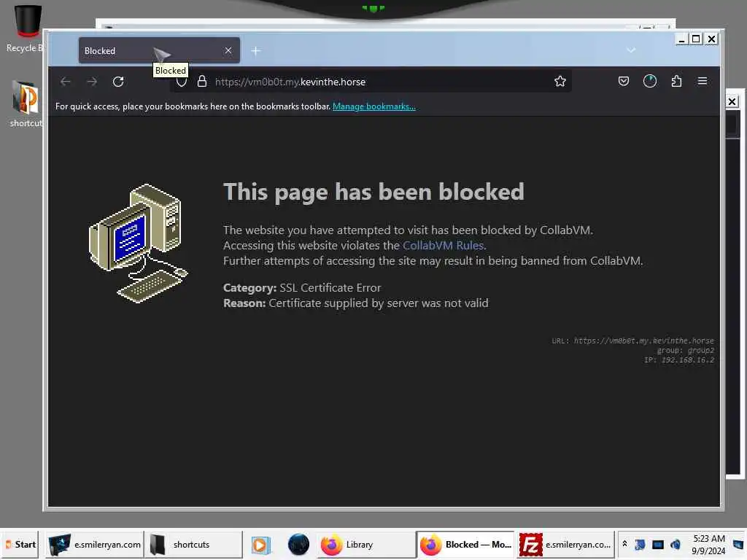This screenshot has height=560, width=747.
Task: Click the 'Category: SSL Certificate Error' text
Action: coord(302,287)
